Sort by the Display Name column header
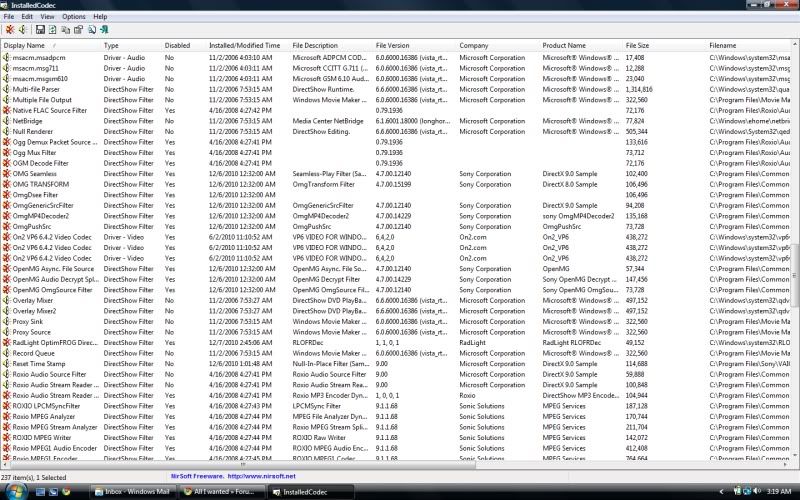 click(x=51, y=45)
